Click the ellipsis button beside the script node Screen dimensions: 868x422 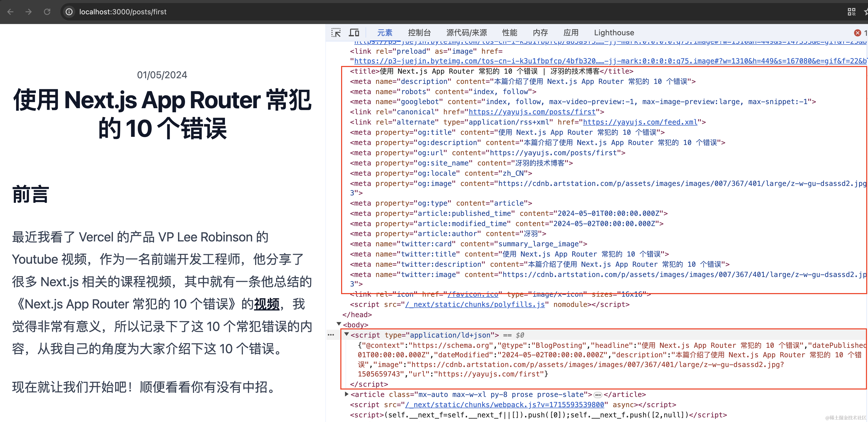tap(331, 335)
